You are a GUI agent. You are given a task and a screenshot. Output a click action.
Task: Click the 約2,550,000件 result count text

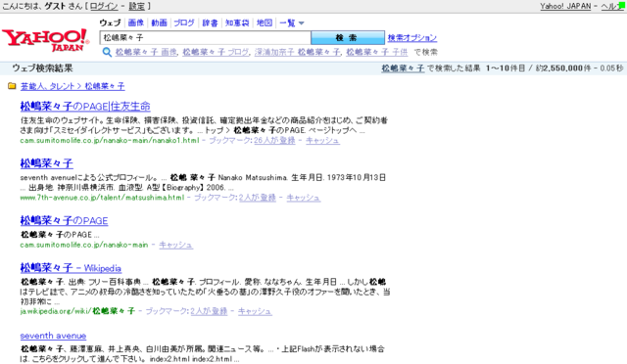pyautogui.click(x=563, y=68)
